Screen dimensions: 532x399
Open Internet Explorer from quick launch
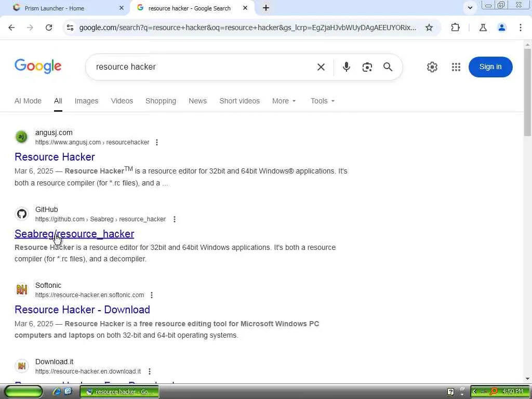click(57, 392)
